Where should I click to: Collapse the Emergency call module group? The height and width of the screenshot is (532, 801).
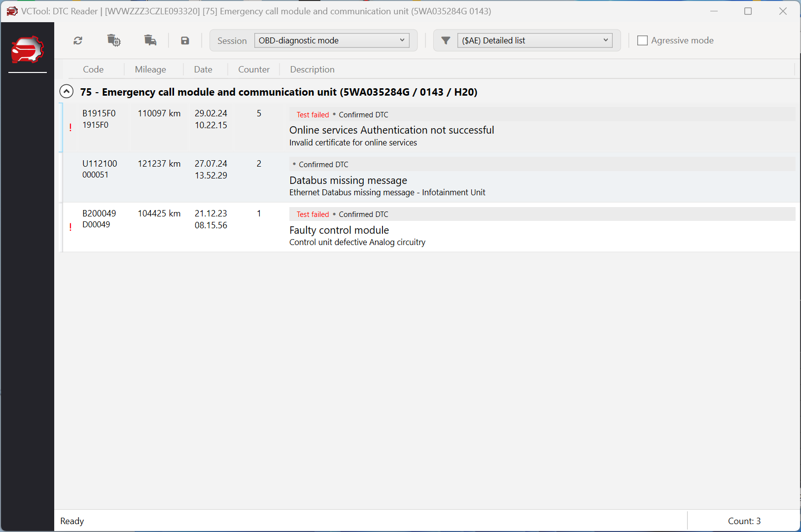pos(67,92)
